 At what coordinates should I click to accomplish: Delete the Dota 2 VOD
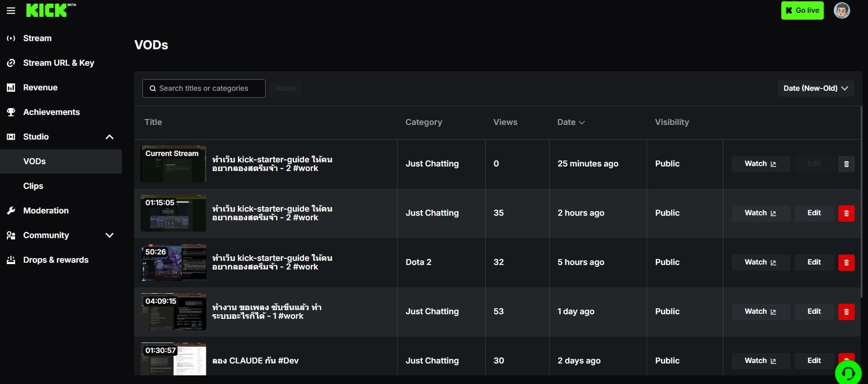(846, 263)
